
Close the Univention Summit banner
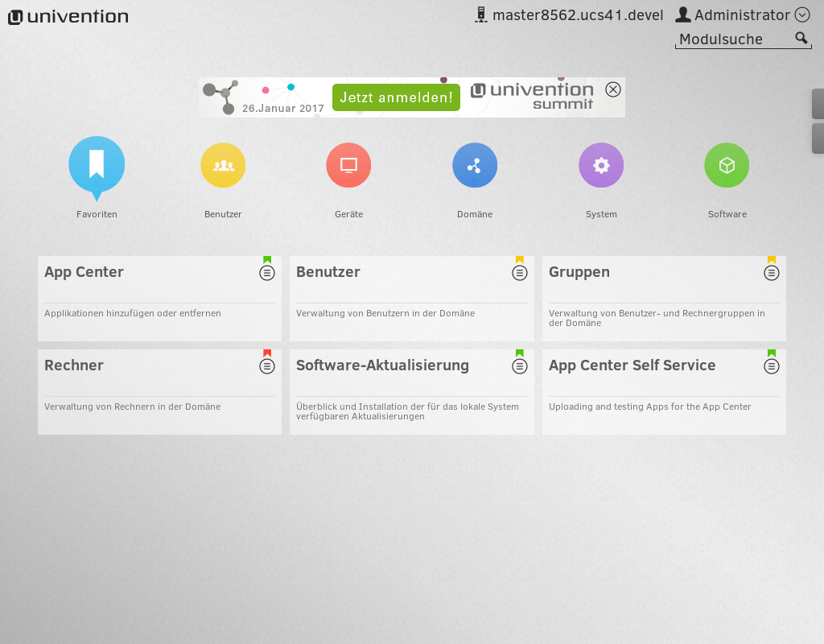click(x=613, y=89)
